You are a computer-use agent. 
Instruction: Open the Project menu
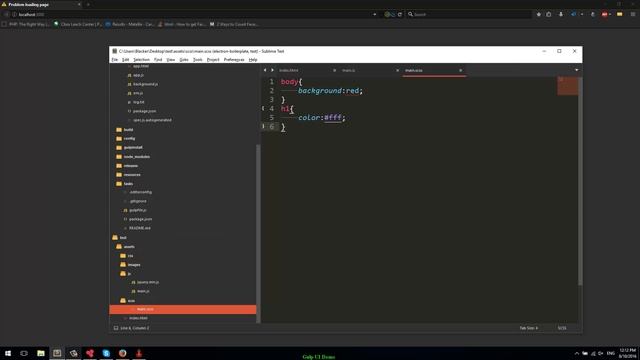(x=213, y=60)
